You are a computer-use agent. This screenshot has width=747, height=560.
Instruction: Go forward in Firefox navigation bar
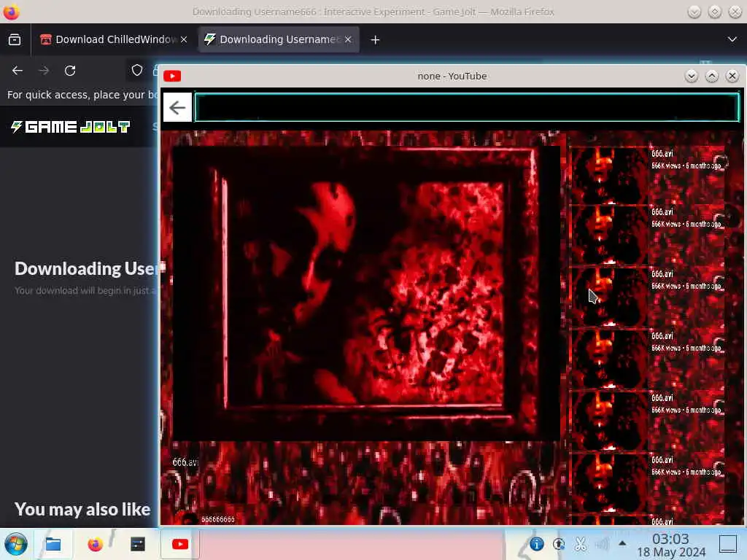tap(44, 71)
